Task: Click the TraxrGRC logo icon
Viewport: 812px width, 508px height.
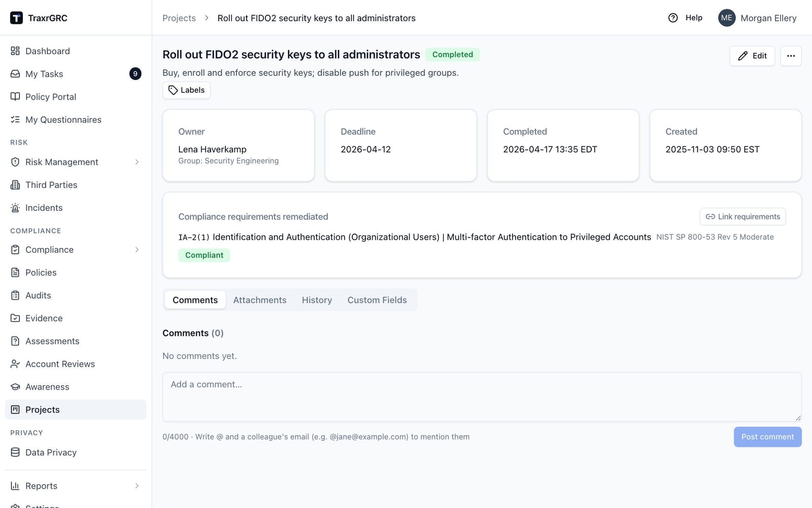Action: click(x=16, y=18)
